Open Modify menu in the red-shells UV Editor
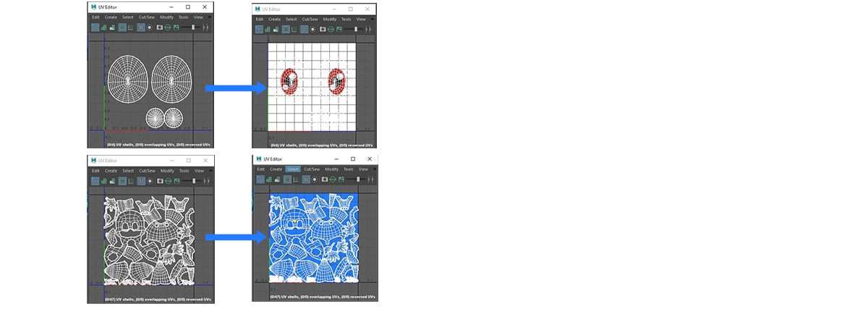Image resolution: width=868 pixels, height=309 pixels. (330, 20)
